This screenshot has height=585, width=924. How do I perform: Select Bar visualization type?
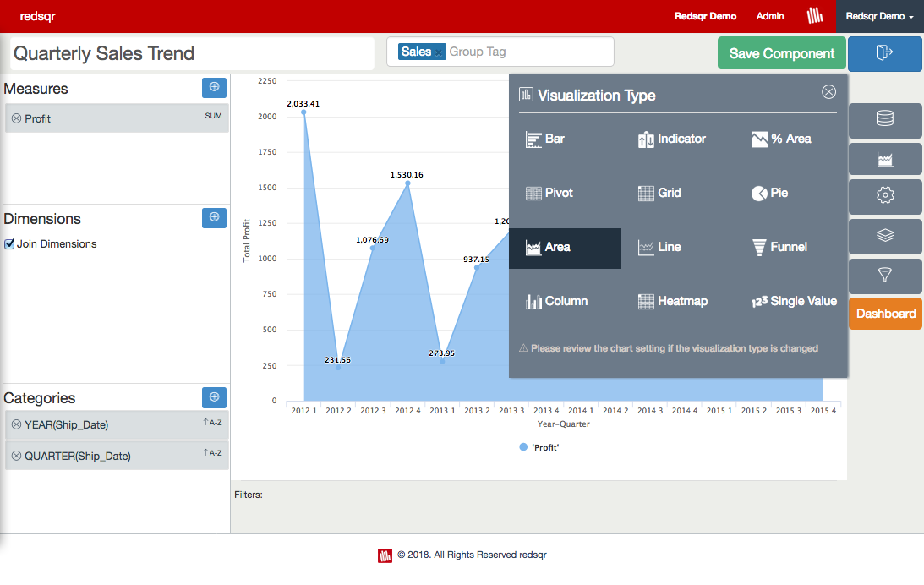[545, 139]
